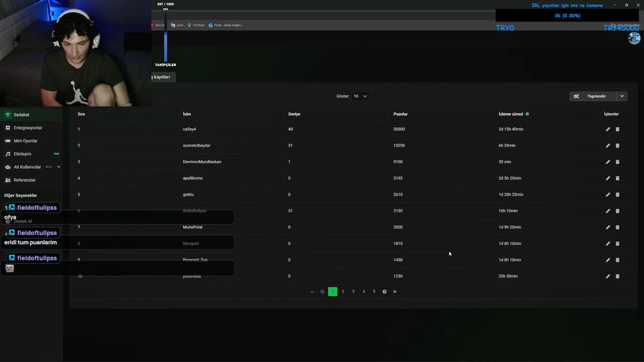Viewport: 644px width, 362px height.
Task: Click the Sıra column header
Action: [81, 114]
